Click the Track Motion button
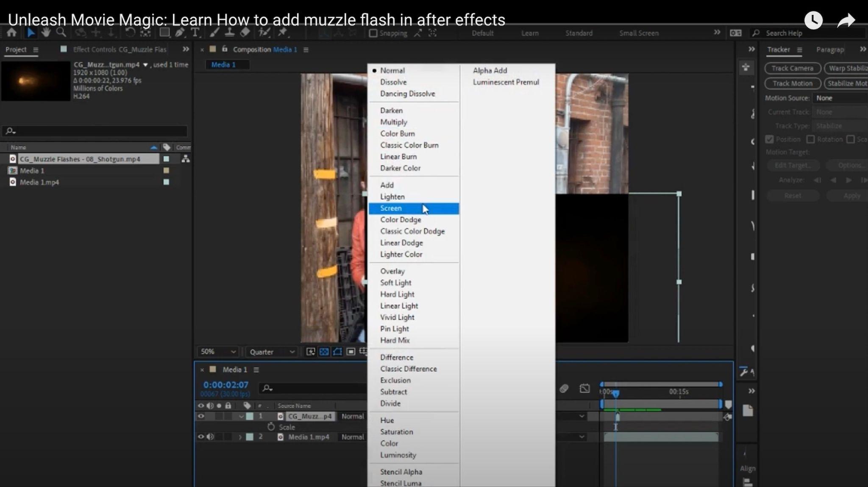Viewport: 868px width, 487px height. 792,83
